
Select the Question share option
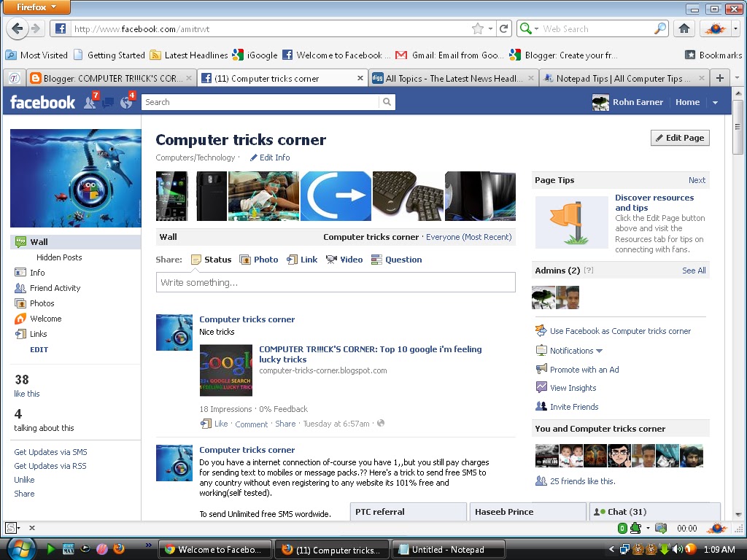click(396, 260)
